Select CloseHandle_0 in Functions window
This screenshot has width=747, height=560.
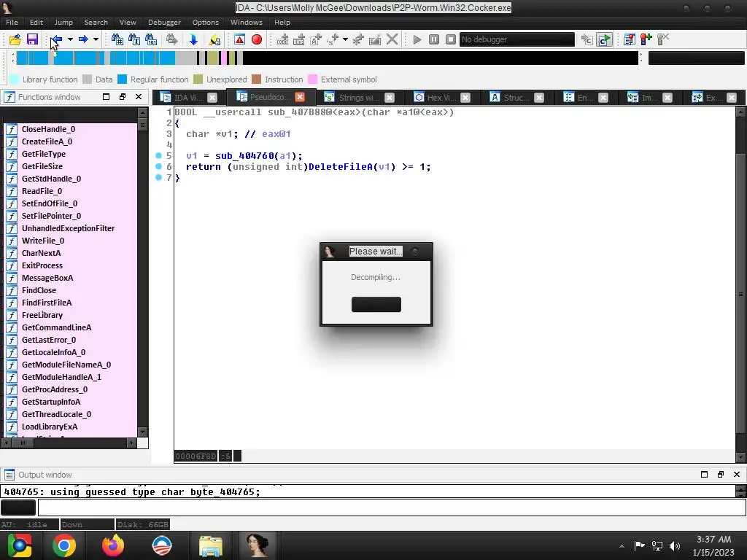[x=71, y=129]
